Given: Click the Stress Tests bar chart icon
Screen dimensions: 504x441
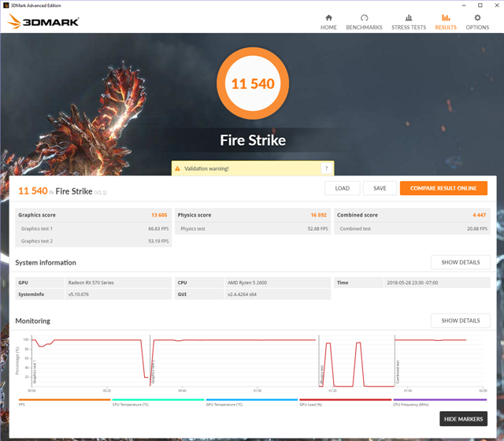Looking at the screenshot, I should pyautogui.click(x=409, y=17).
